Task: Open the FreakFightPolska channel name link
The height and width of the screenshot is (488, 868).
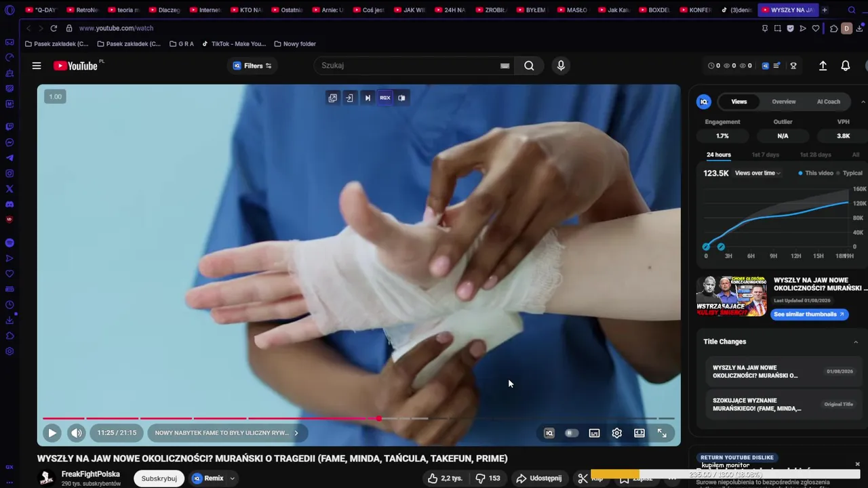Action: pyautogui.click(x=91, y=474)
